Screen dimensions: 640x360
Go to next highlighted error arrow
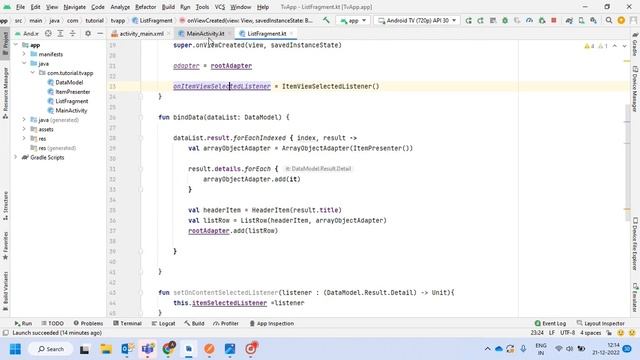tap(624, 46)
